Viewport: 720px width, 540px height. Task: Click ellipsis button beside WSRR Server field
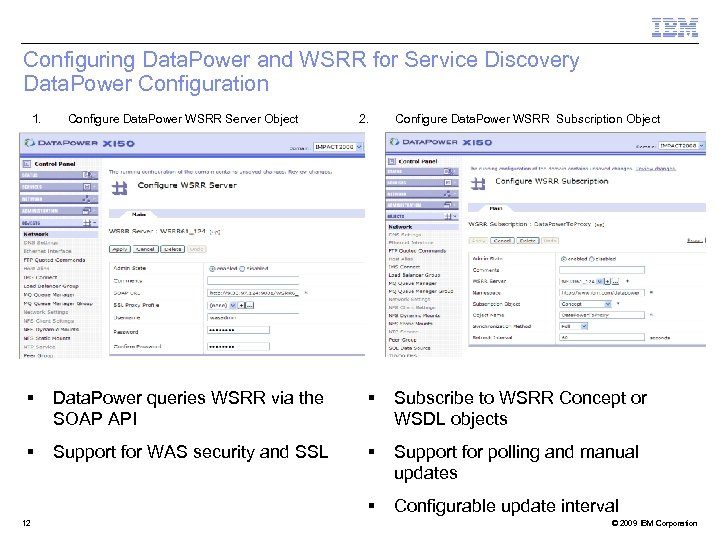(x=615, y=281)
